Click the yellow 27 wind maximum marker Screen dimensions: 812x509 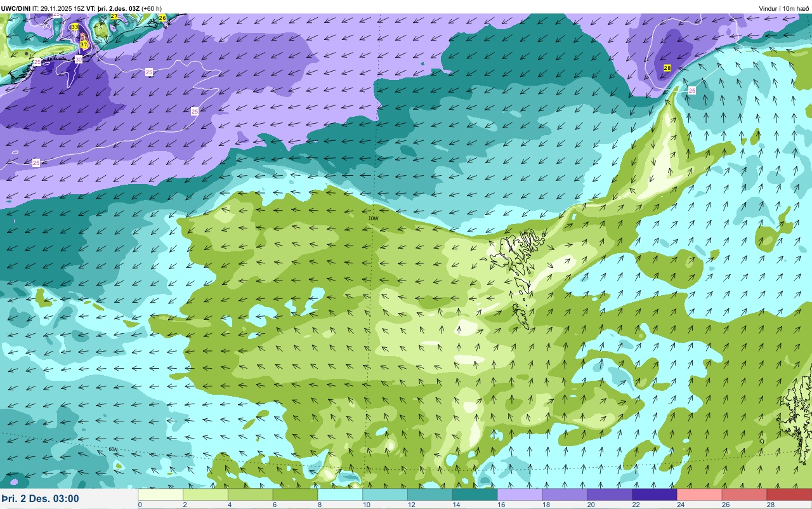[114, 17]
